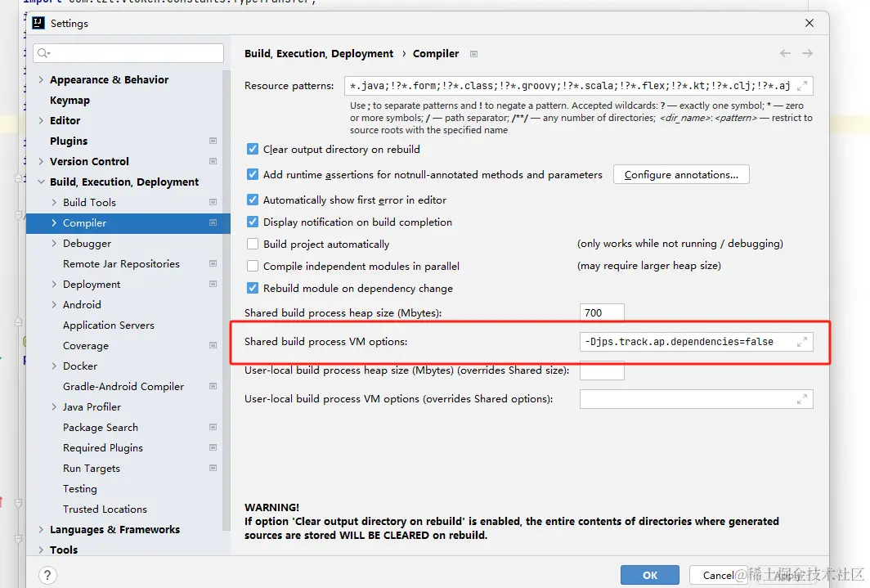870x588 pixels.
Task: Toggle Display notification on build completion
Action: 253,222
